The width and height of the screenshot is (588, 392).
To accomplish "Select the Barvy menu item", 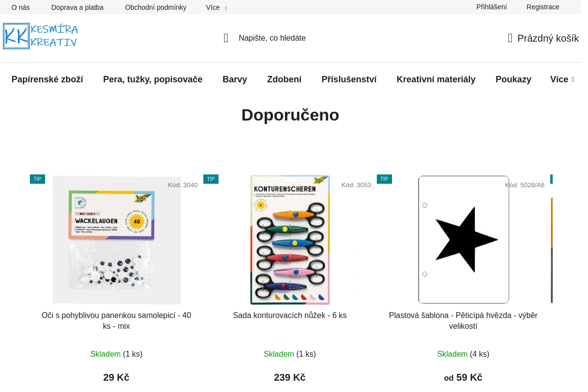I will point(235,79).
